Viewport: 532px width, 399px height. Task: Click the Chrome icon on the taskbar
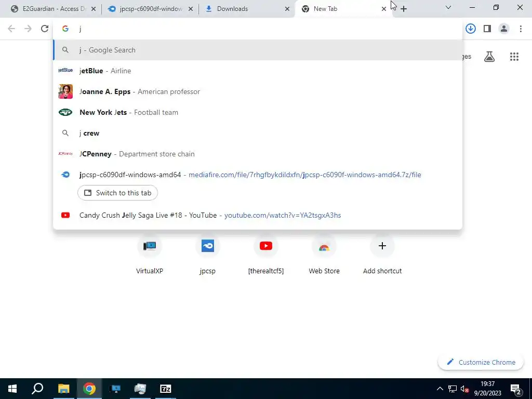89,389
